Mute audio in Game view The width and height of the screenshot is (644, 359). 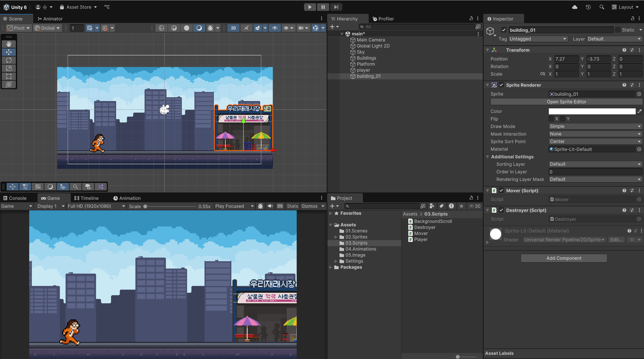click(270, 206)
